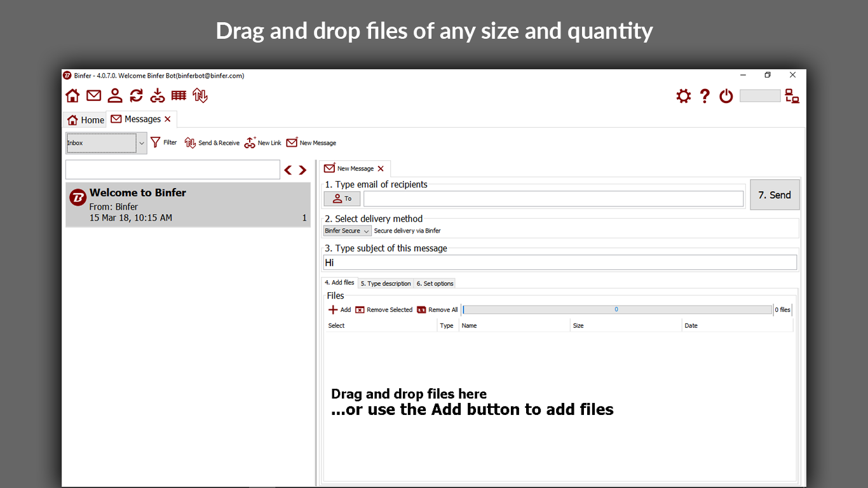868x488 pixels.
Task: Click the message search box above the list
Action: coord(173,170)
